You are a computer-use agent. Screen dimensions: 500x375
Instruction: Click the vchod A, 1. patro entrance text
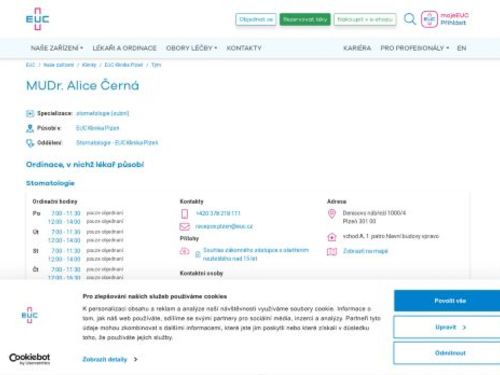coord(391,236)
